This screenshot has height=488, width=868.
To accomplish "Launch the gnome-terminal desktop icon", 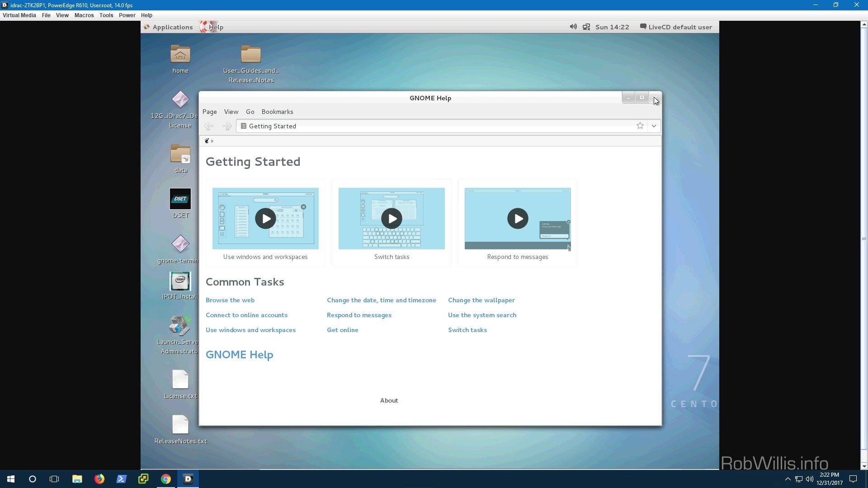I will pyautogui.click(x=180, y=244).
